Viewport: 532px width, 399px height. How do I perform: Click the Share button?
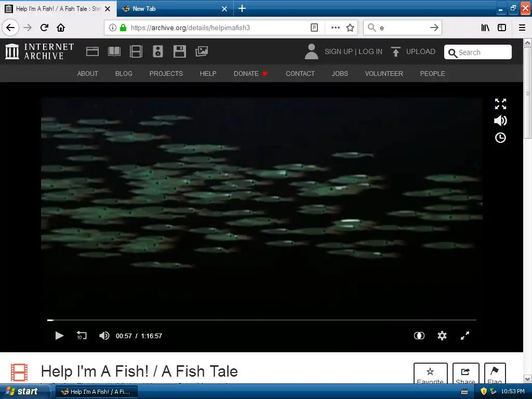click(x=465, y=374)
